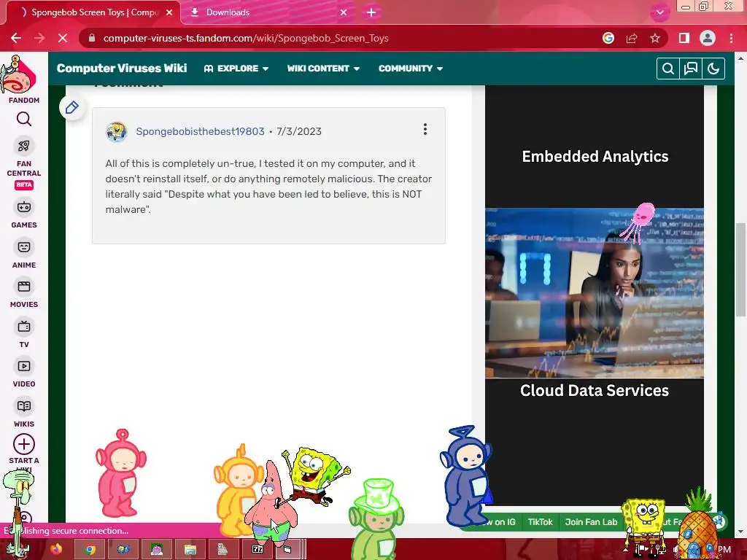
Task: Click the Join Fan Lab link
Action: [591, 522]
